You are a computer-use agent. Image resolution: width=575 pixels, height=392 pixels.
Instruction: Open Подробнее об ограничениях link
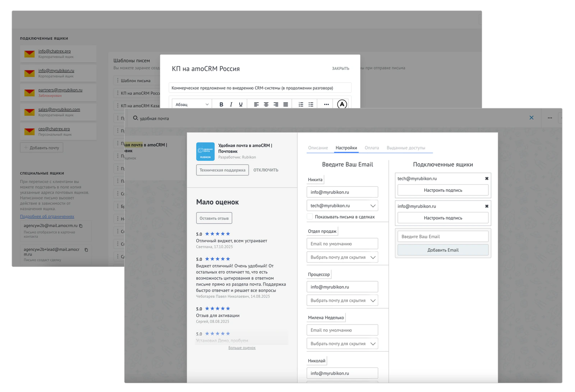(47, 216)
